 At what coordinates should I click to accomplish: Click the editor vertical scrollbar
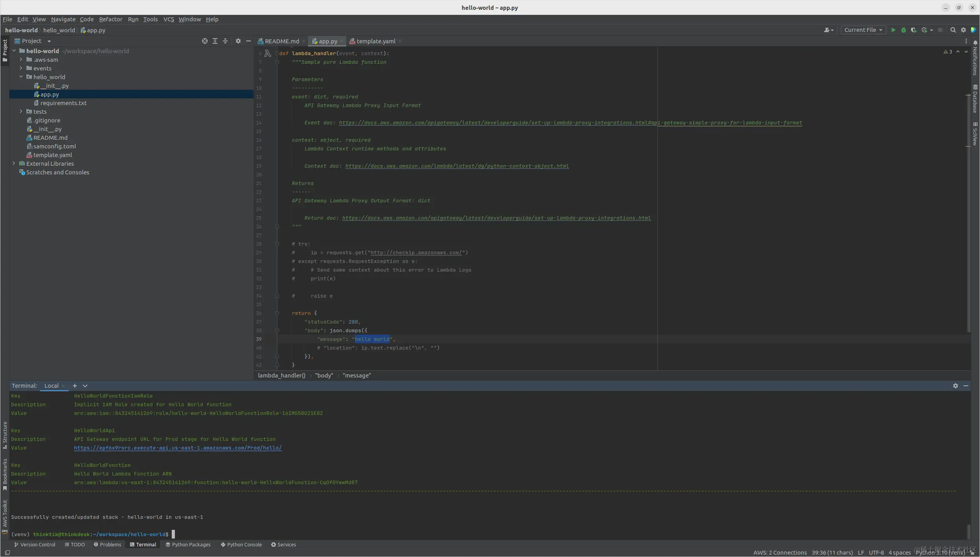968,213
